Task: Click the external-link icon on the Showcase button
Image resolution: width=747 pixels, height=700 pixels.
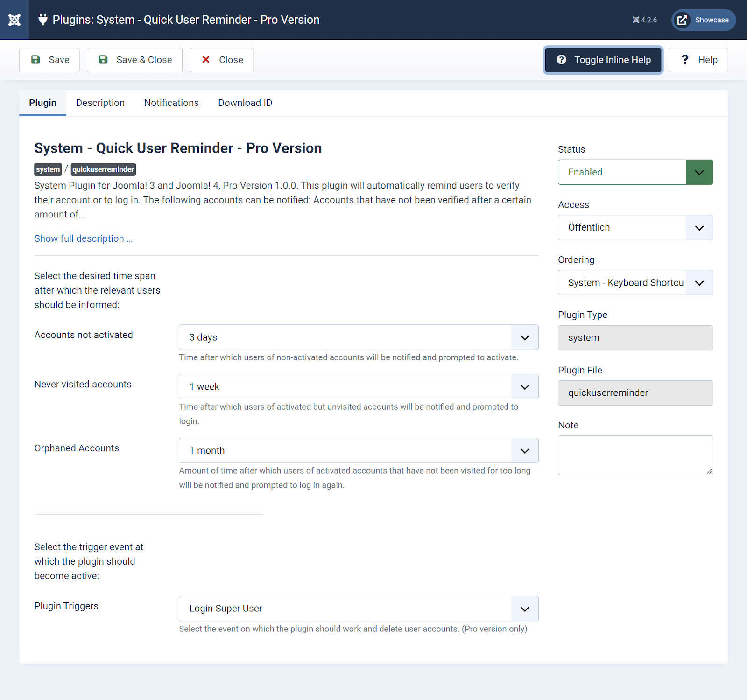Action: click(x=682, y=20)
